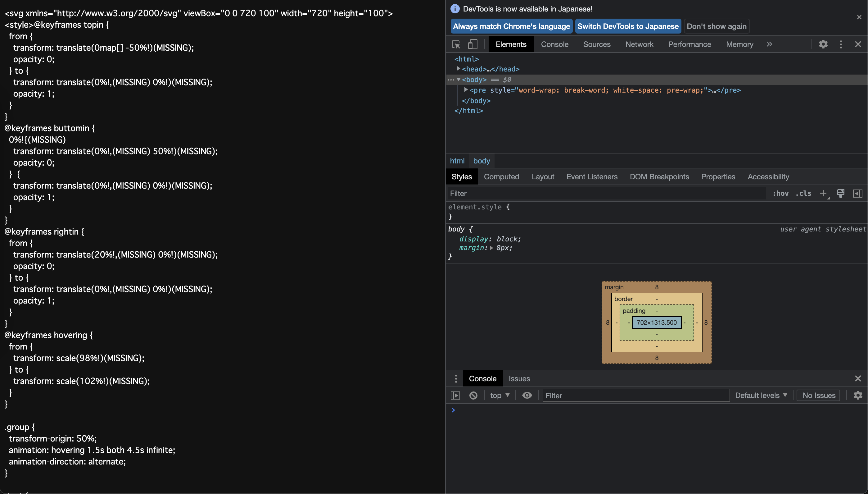Click element.style rule selector
868x494 pixels.
pyautogui.click(x=475, y=207)
